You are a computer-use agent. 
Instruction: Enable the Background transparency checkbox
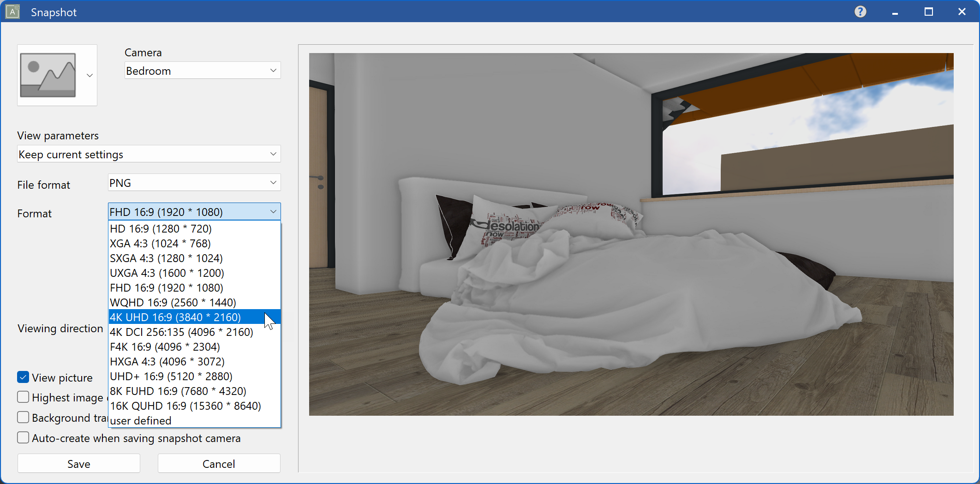tap(23, 418)
